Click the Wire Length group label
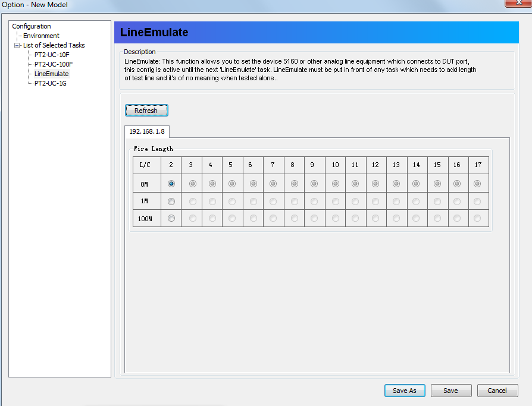 coord(154,149)
